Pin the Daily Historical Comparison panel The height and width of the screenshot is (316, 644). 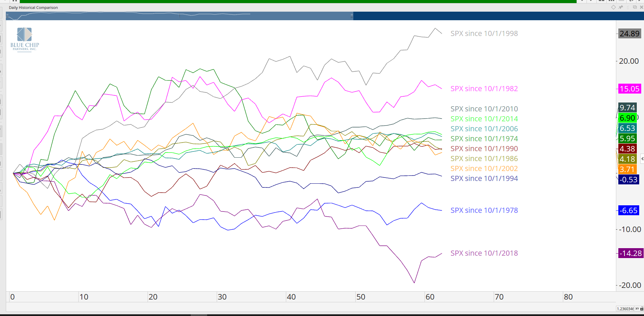pos(621,7)
